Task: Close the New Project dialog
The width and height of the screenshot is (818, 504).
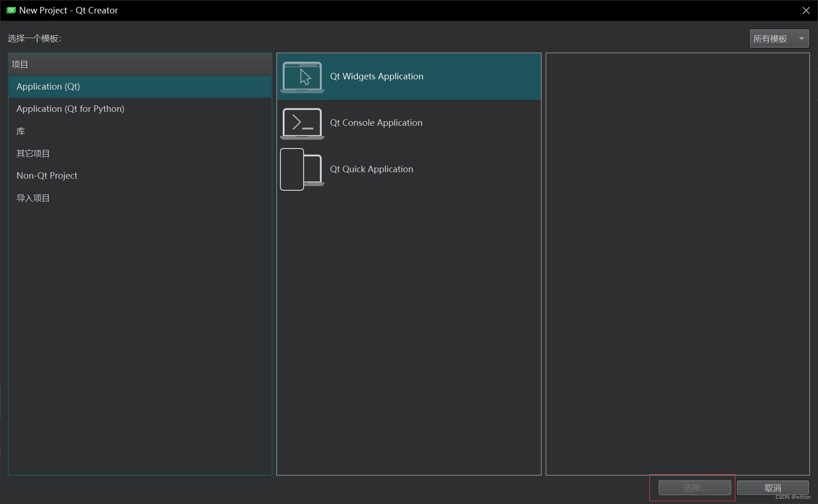Action: coord(806,10)
